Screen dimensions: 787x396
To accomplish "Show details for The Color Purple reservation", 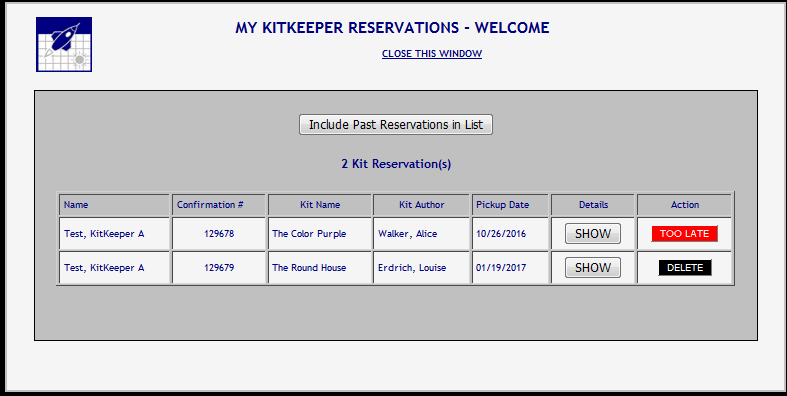I will point(593,234).
